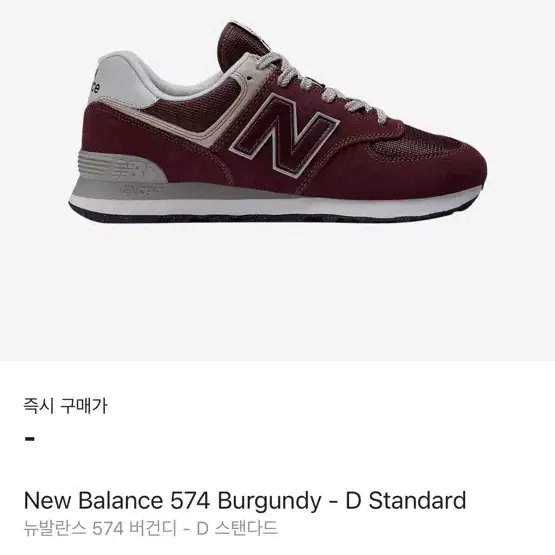This screenshot has height=555, width=555.
Task: Click the dash price placeholder under 즉시 구매가
Action: [x=30, y=439]
